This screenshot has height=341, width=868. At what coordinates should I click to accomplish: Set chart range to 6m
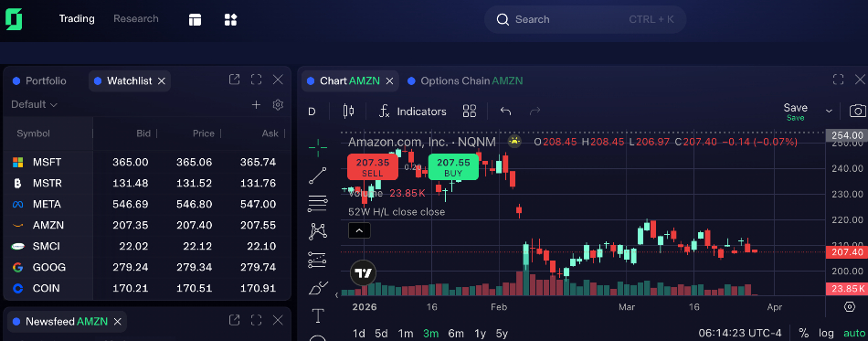coord(456,334)
